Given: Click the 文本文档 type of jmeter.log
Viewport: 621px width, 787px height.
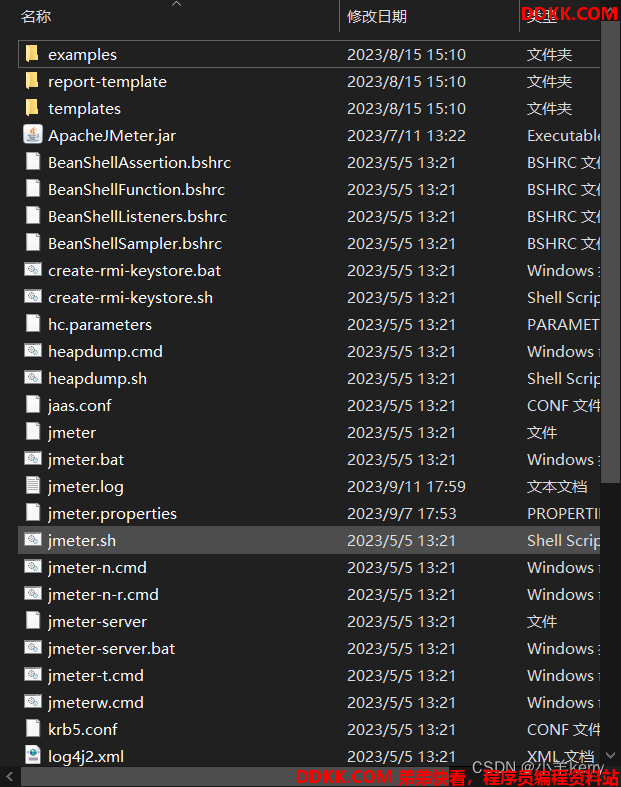Looking at the screenshot, I should (x=557, y=487).
